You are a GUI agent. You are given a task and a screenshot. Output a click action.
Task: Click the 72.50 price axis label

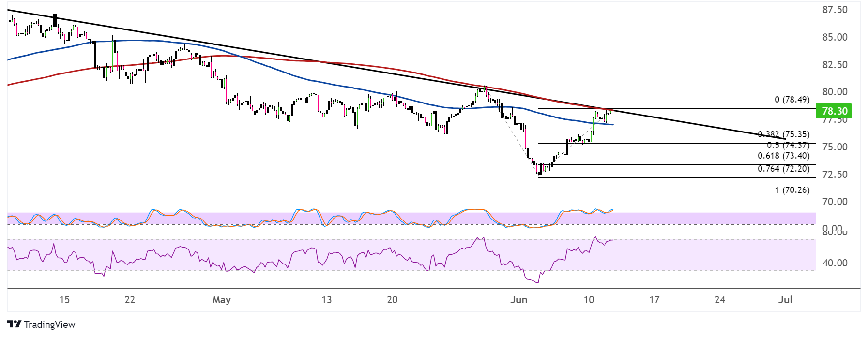coord(835,175)
